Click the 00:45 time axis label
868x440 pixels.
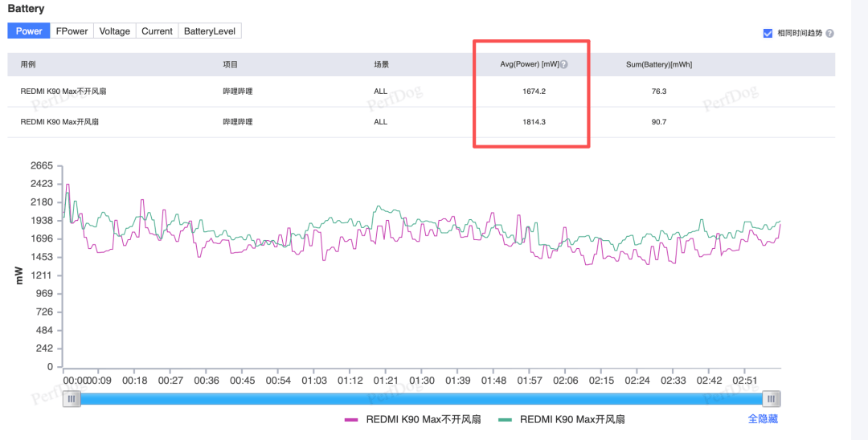243,381
